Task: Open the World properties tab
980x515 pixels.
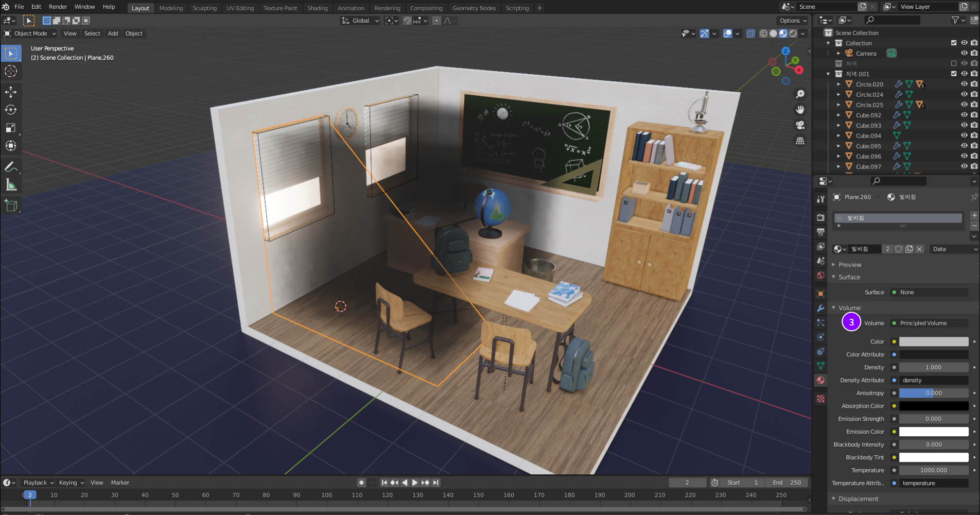Action: point(820,275)
